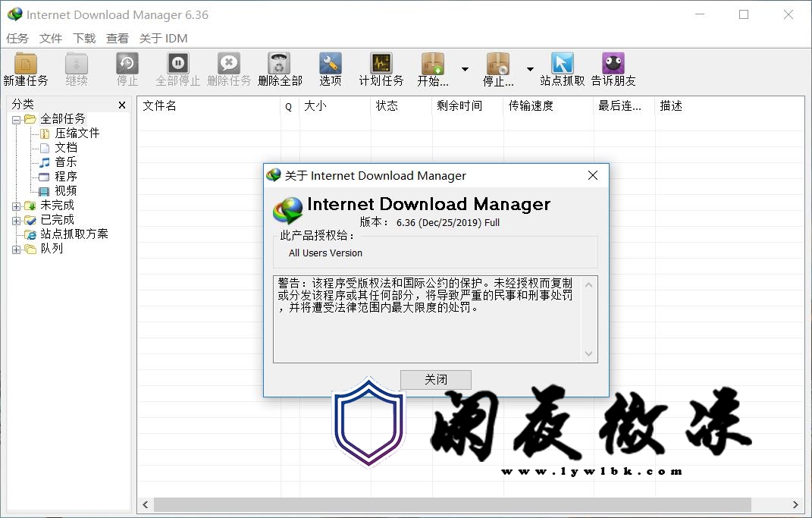Viewport: 812px width, 518px height.
Task: Click the 开始 queue start icon
Action: point(433,64)
